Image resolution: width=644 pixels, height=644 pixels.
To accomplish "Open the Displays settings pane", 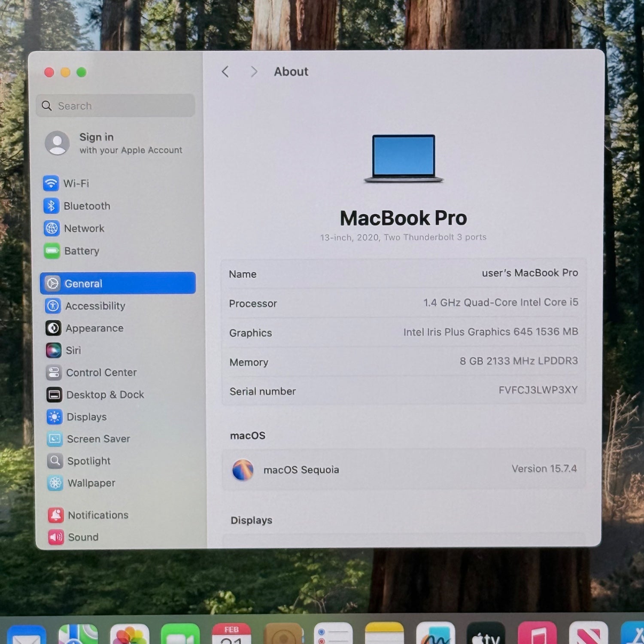I will point(86,417).
